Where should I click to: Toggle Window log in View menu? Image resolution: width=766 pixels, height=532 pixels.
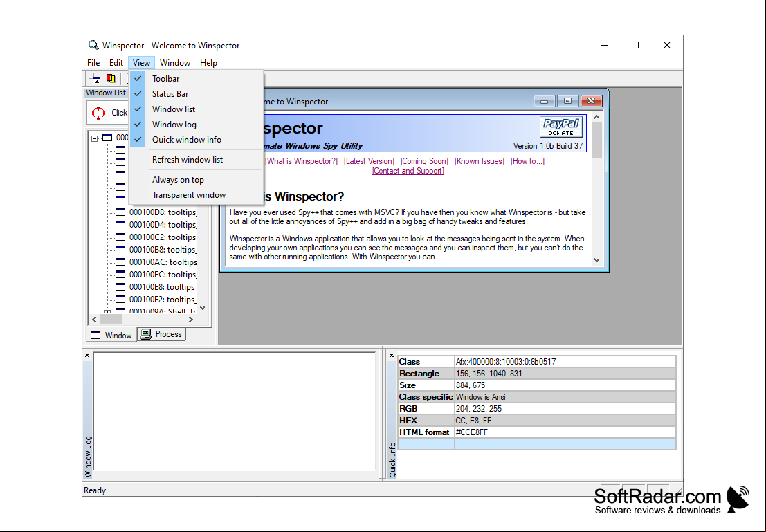pos(197,124)
